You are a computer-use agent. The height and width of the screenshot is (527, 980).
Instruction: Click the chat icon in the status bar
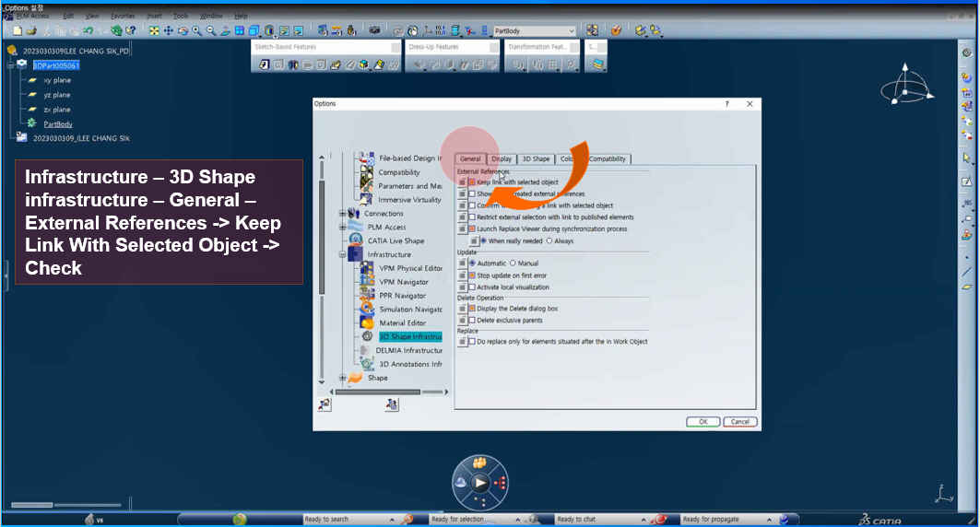659,520
